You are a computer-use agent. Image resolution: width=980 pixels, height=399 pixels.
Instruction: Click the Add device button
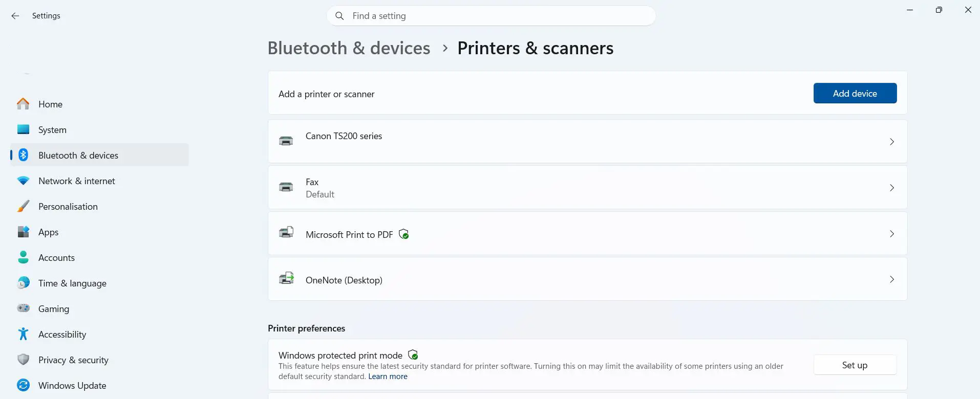[x=855, y=93]
